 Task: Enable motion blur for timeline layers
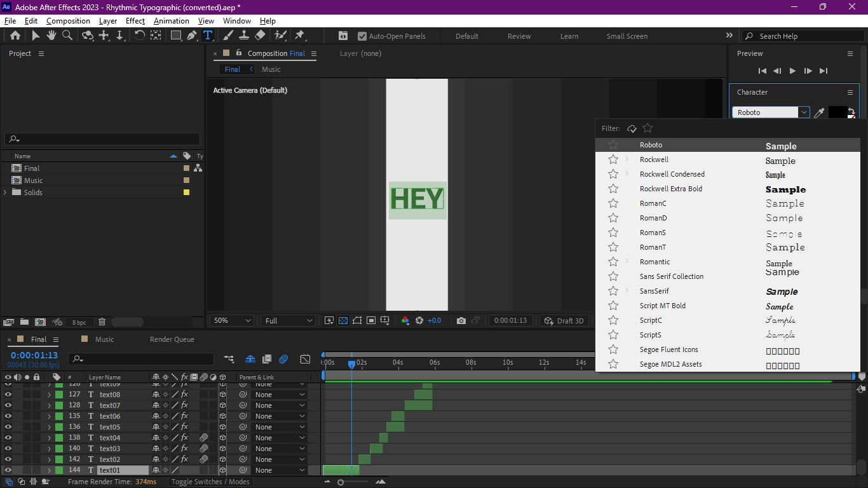click(283, 359)
